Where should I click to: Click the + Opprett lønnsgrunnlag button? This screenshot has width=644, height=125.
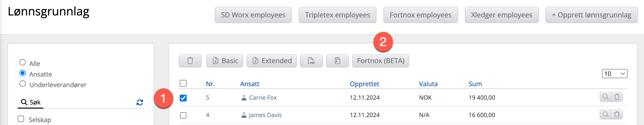[591, 15]
